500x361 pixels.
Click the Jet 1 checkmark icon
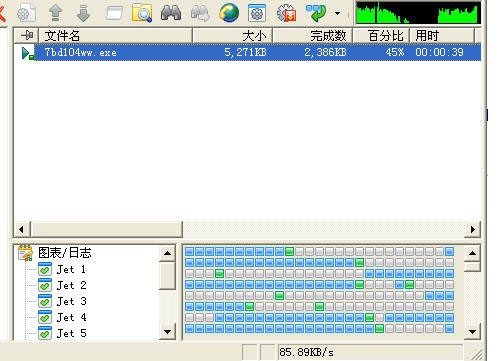45,269
